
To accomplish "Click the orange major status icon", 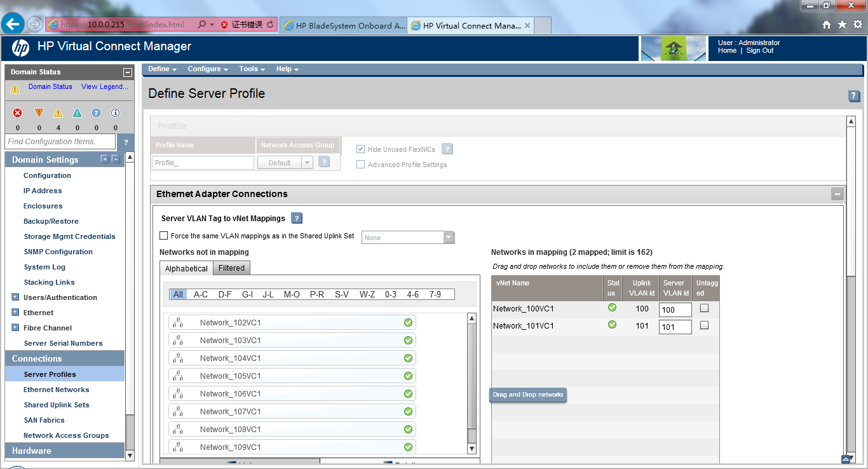I will point(39,113).
